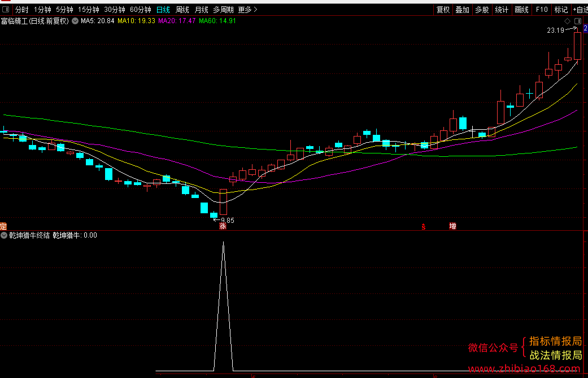Click the red S marker above the 乾坤猎牛终结 panel
This screenshot has height=378, width=588.
click(424, 227)
